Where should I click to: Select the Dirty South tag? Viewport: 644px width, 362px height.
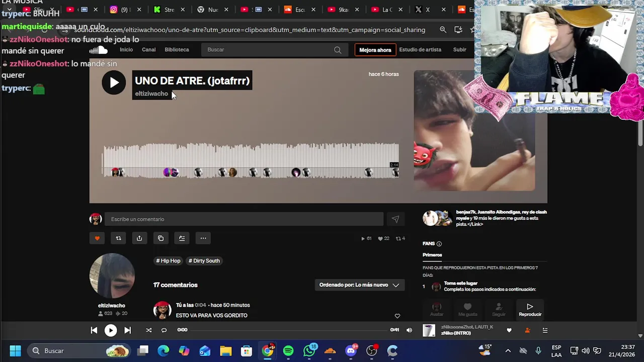(204, 260)
